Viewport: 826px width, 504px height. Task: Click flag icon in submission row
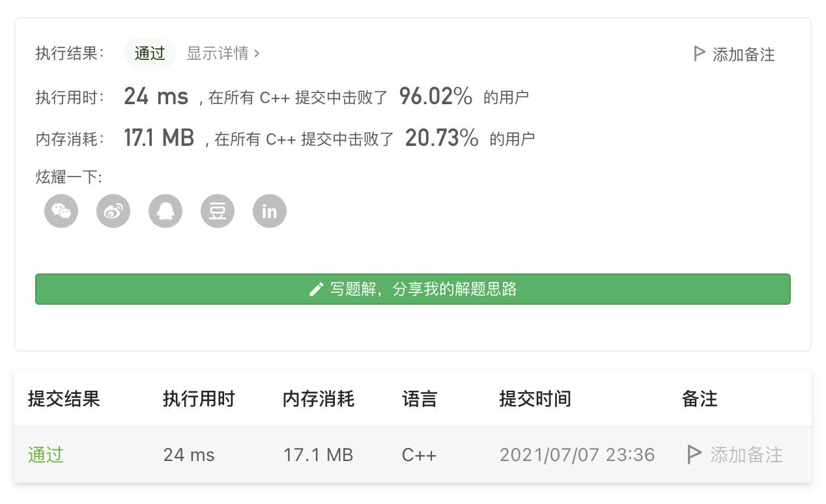tap(694, 454)
